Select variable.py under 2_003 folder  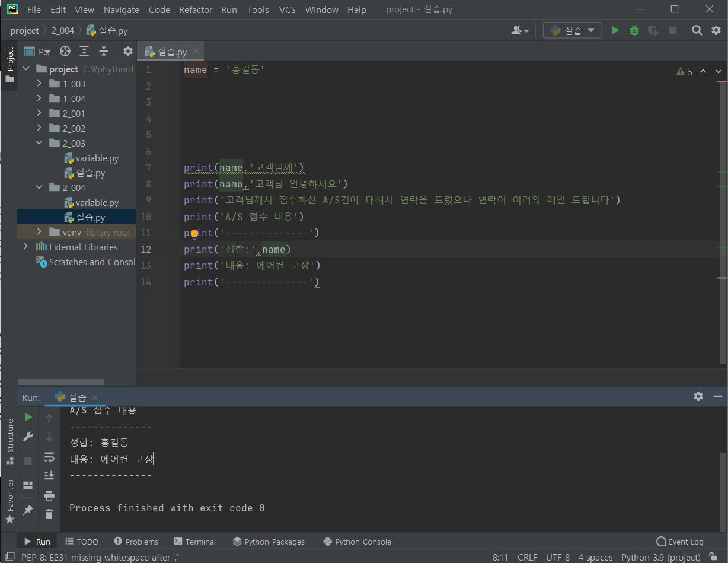(x=97, y=158)
